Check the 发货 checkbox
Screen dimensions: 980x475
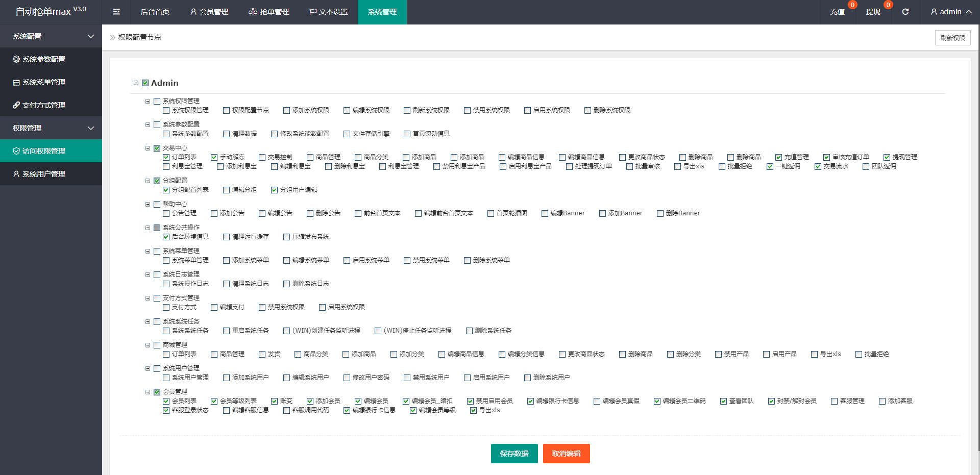[x=262, y=355]
